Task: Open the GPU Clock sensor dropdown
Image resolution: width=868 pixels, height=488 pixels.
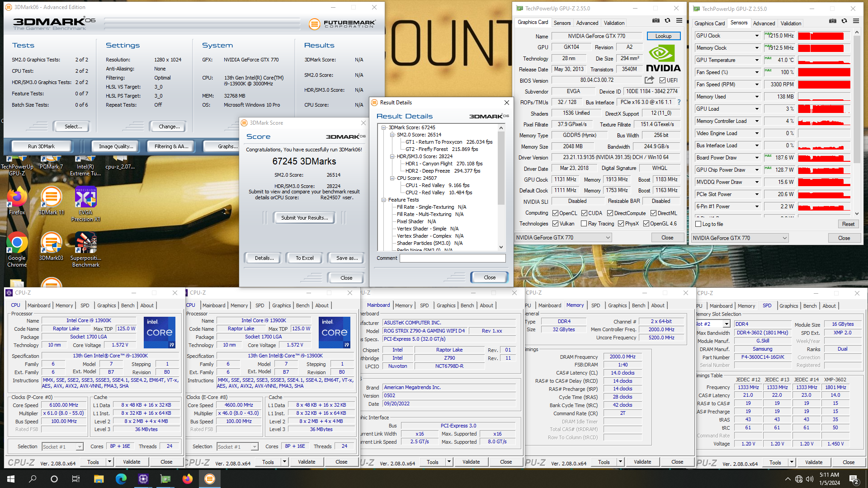Action: pyautogui.click(x=757, y=36)
